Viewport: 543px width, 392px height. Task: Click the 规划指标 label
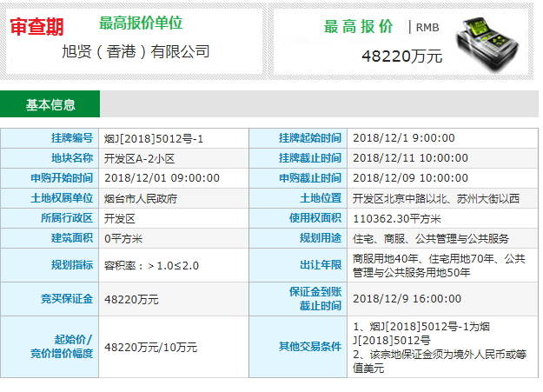72,265
